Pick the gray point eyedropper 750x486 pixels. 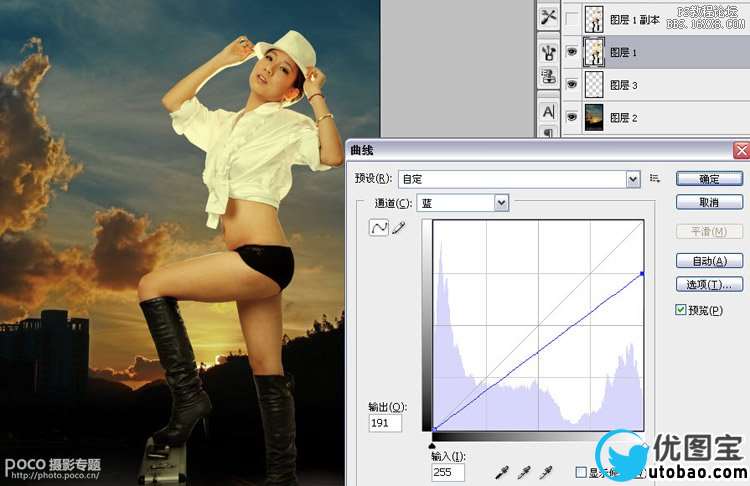[x=524, y=473]
